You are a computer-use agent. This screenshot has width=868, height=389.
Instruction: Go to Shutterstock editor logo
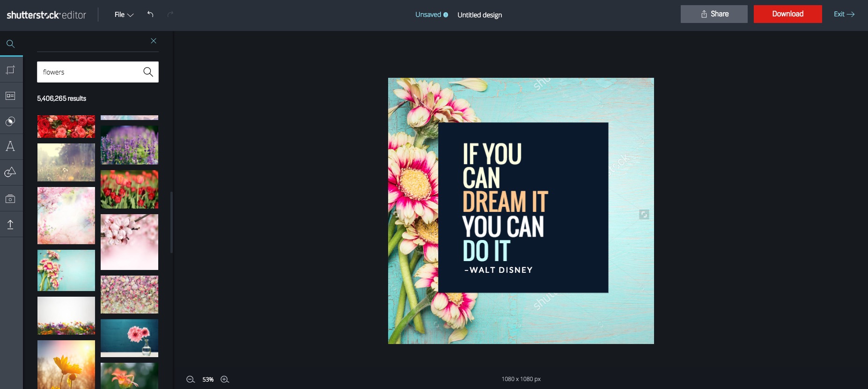pos(46,15)
